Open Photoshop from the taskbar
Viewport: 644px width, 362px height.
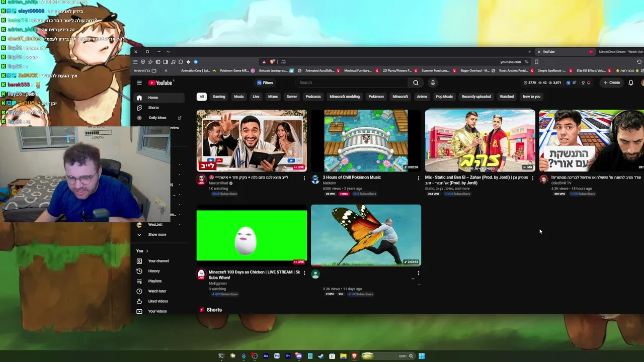[x=277, y=356]
